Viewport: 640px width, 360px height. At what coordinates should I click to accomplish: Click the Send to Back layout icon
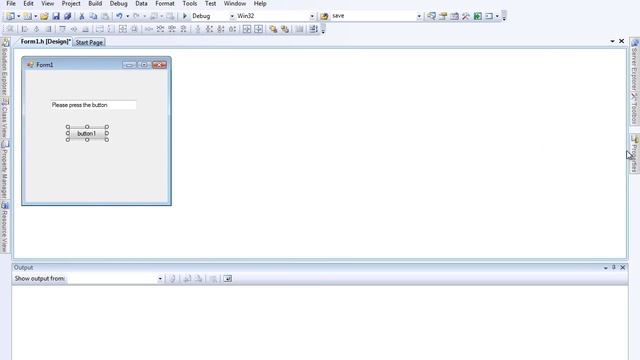click(285, 29)
